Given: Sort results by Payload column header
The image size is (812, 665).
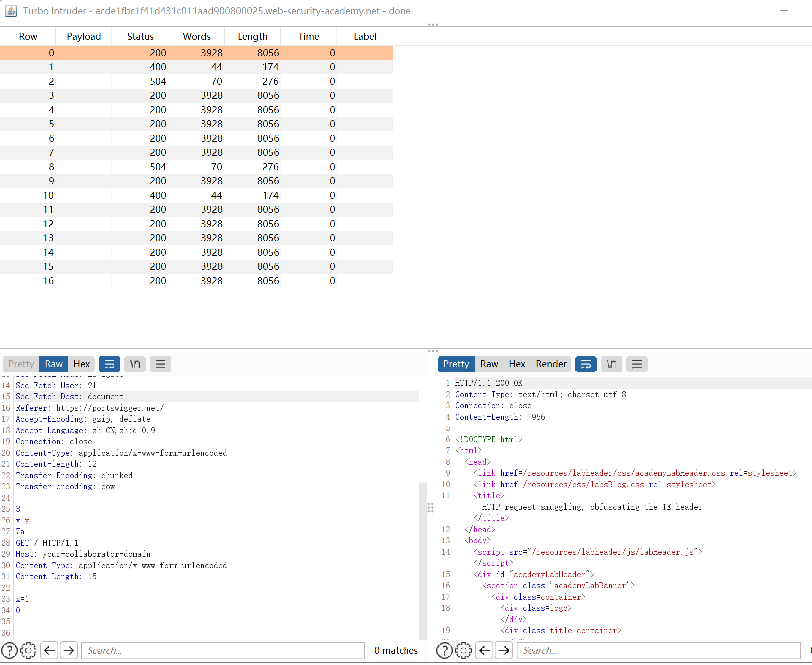Looking at the screenshot, I should [x=84, y=36].
